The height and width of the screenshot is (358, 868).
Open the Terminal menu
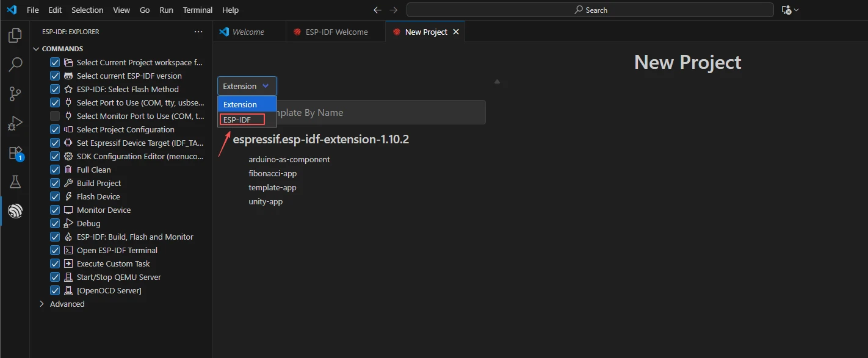[198, 10]
